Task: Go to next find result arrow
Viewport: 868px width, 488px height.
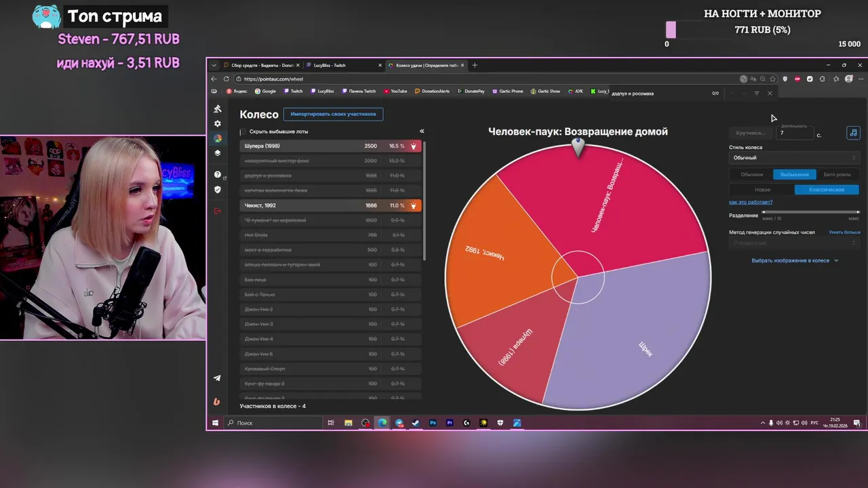Action: click(743, 93)
